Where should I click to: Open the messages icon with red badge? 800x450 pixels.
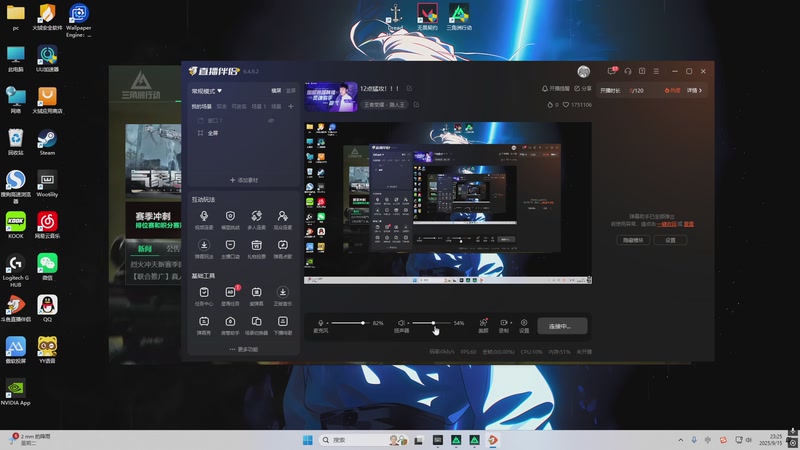click(612, 71)
